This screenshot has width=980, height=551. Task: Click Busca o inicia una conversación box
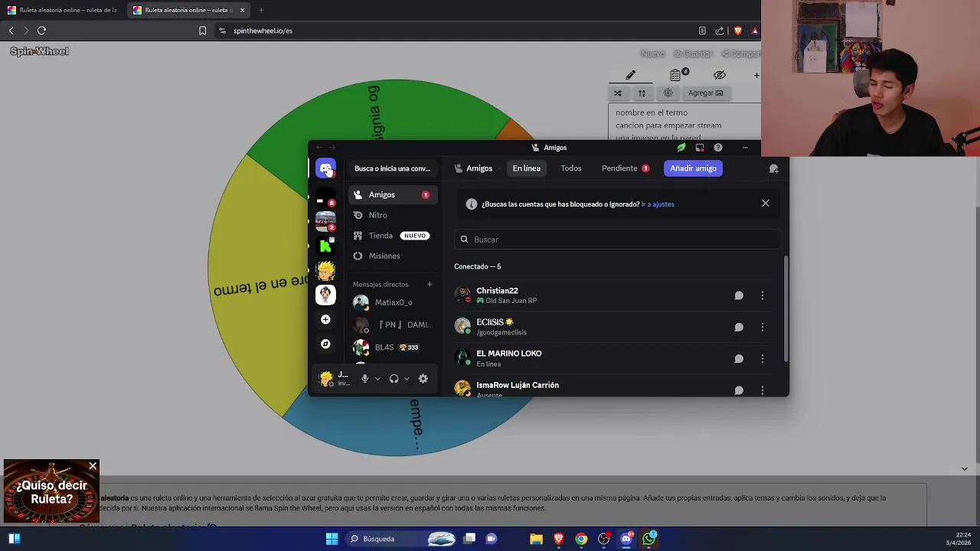tap(392, 168)
